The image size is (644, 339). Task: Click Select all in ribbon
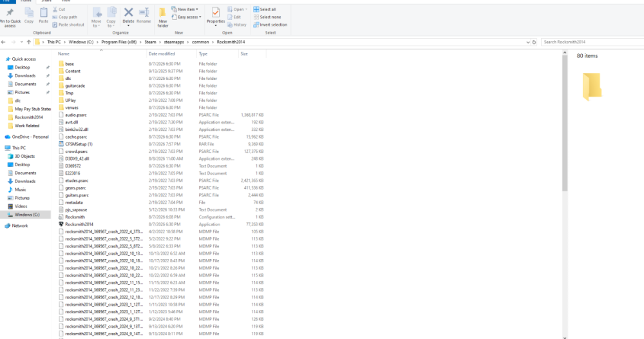tap(265, 10)
